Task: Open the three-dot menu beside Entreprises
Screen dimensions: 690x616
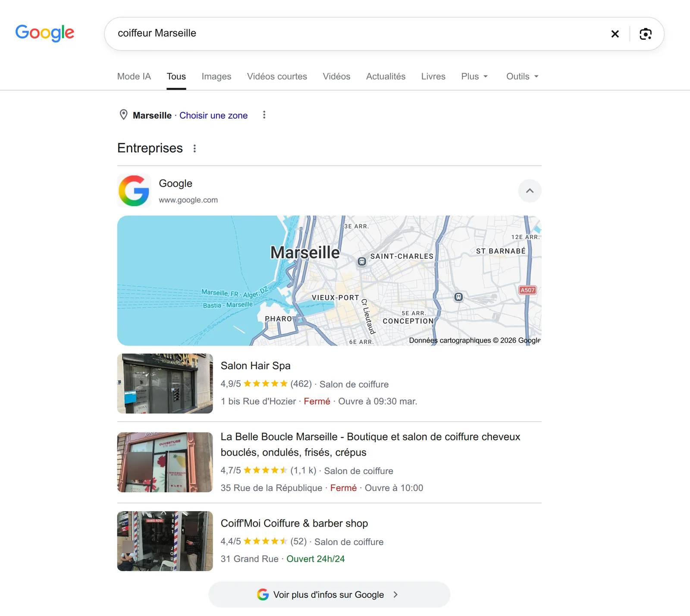Action: 194,148
